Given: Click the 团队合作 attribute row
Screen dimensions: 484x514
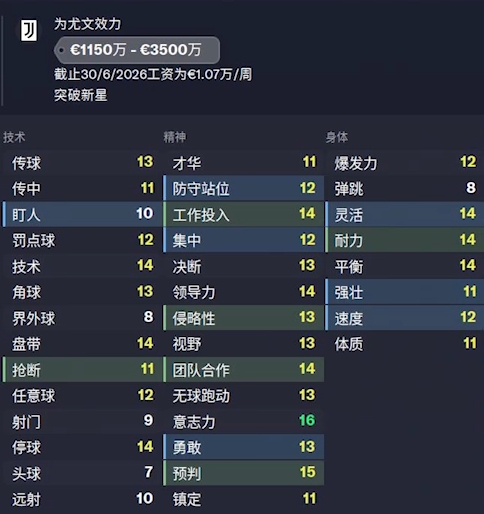Looking at the screenshot, I should pyautogui.click(x=243, y=369).
